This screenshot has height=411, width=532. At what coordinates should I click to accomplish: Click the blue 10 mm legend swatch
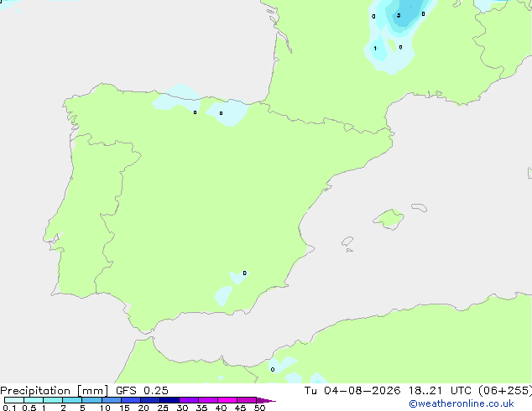pos(112,400)
